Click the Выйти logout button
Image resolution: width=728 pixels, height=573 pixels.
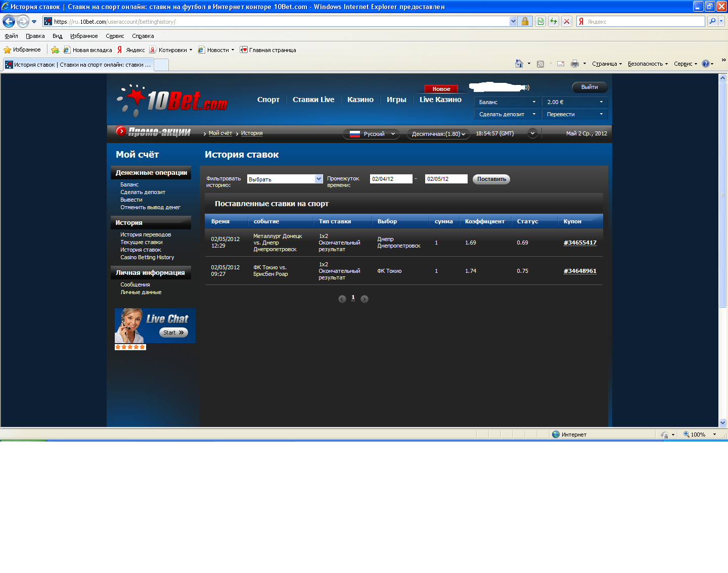[589, 87]
